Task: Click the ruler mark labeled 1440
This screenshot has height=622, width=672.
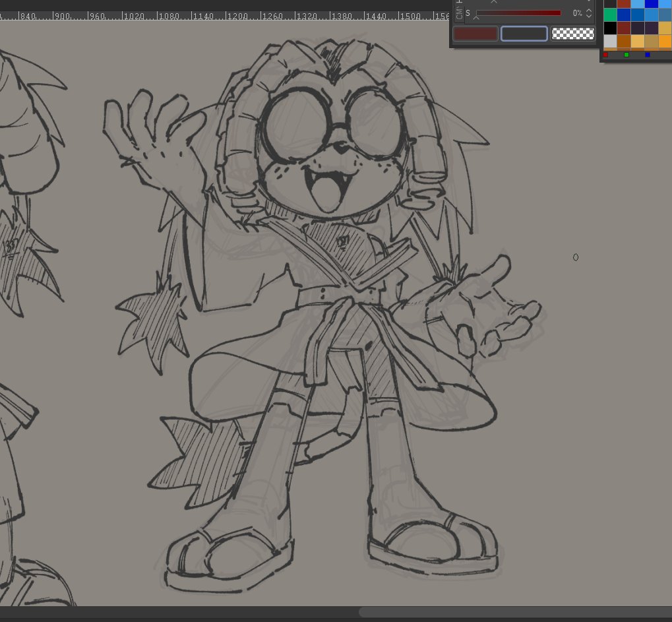Action: tap(377, 16)
